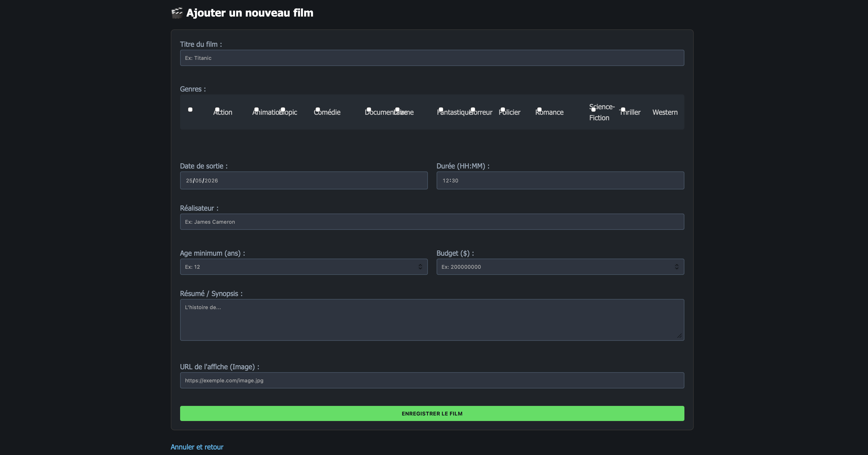Viewport: 868px width, 455px height.
Task: Click the synopsis textarea resize handle
Action: (x=679, y=336)
